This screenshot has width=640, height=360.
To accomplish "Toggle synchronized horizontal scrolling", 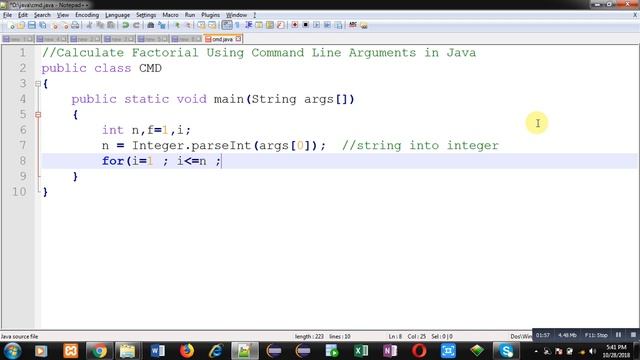I will click(x=212, y=25).
